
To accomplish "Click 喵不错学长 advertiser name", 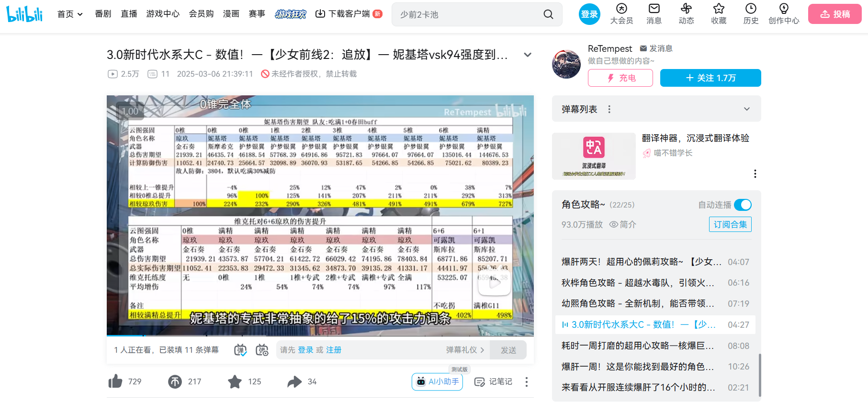I will pos(673,153).
